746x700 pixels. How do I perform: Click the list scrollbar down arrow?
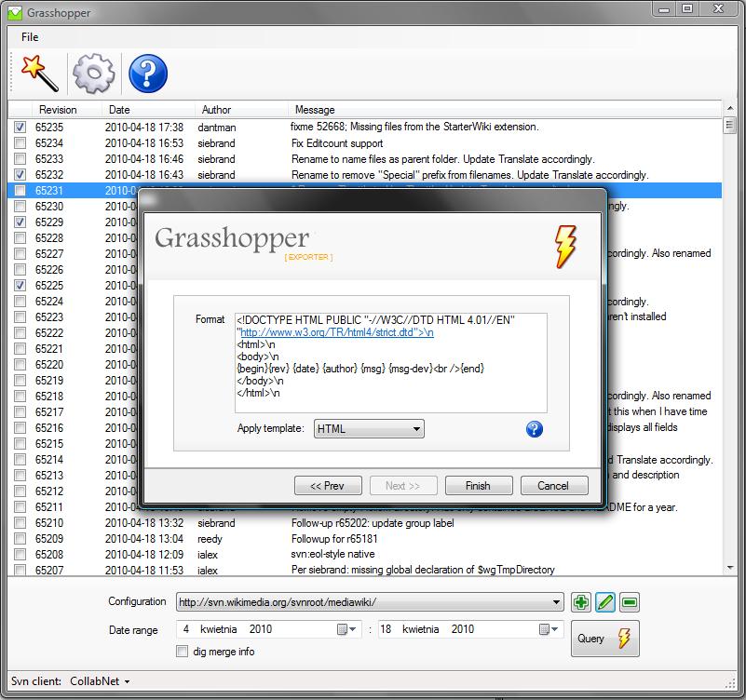[x=730, y=567]
